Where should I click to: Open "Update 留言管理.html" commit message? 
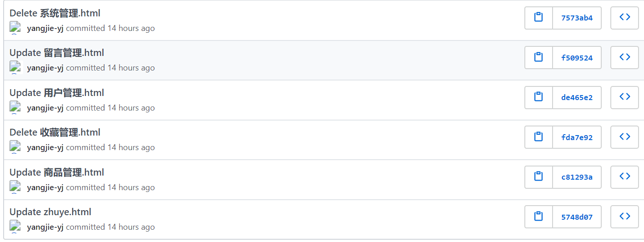[x=57, y=53]
